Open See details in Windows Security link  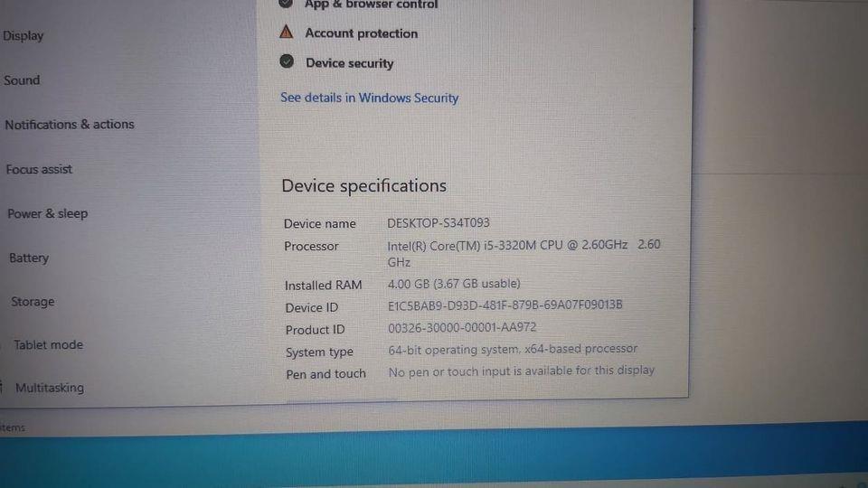coord(369,98)
